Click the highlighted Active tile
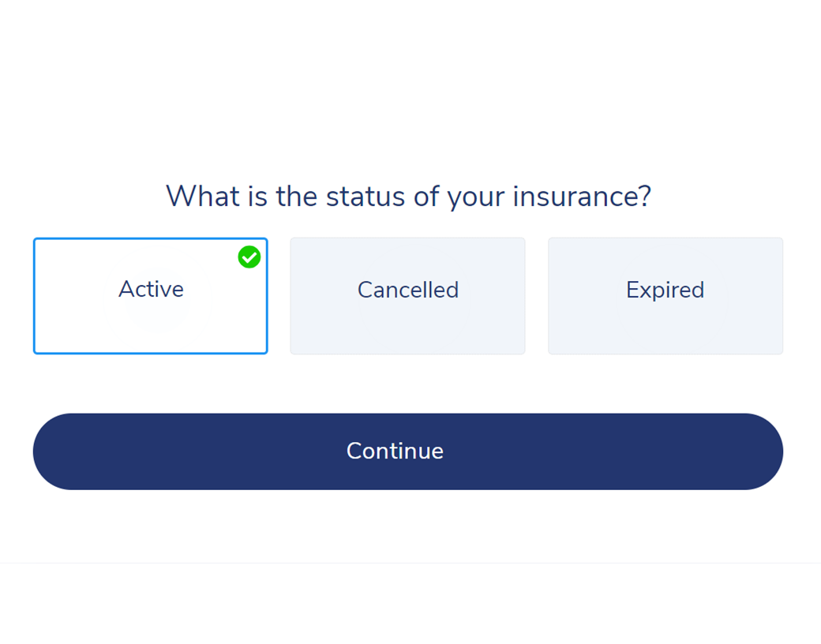The width and height of the screenshot is (821, 644). [x=151, y=296]
